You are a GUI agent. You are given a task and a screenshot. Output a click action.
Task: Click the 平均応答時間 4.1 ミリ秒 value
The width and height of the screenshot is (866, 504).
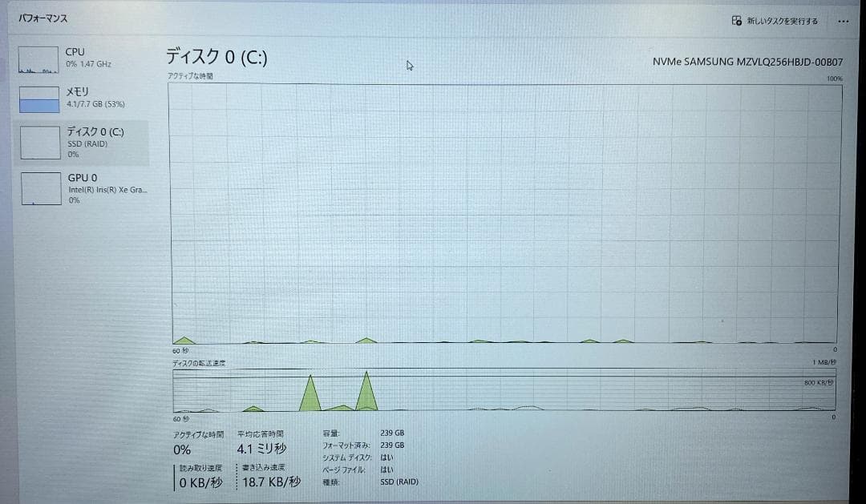coord(261,449)
